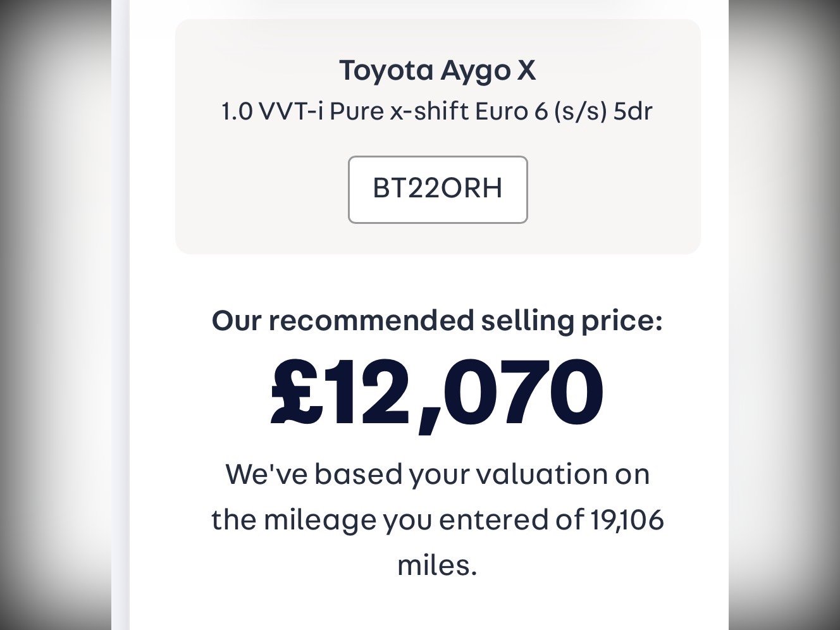This screenshot has width=840, height=630.
Task: Click the "We've based your valuation on" line
Action: [438, 474]
